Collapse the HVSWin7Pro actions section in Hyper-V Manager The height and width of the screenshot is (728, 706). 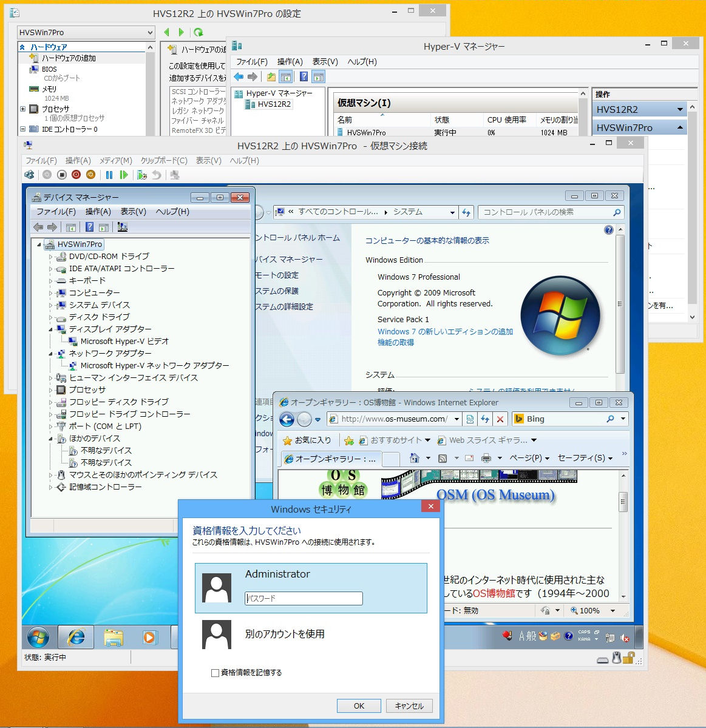point(680,127)
